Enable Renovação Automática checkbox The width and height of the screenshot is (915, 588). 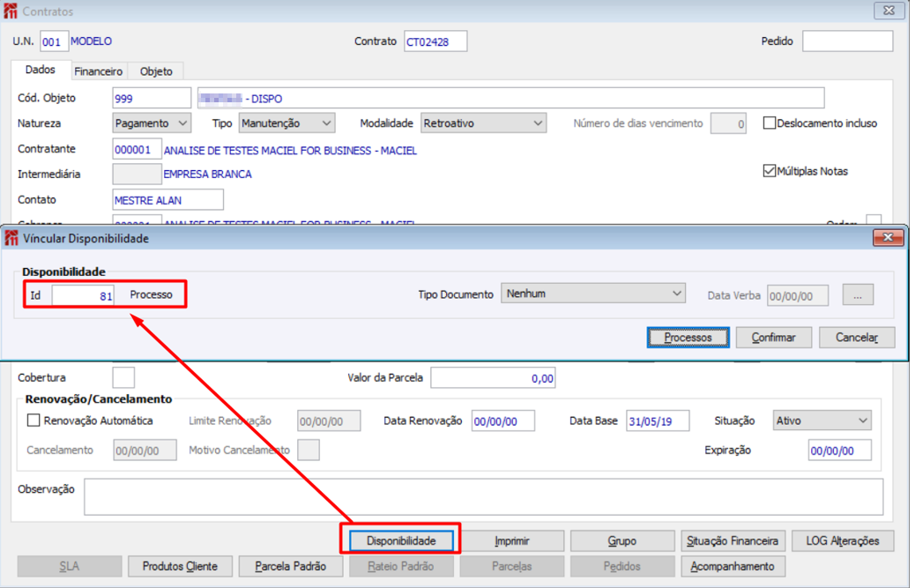pos(33,421)
